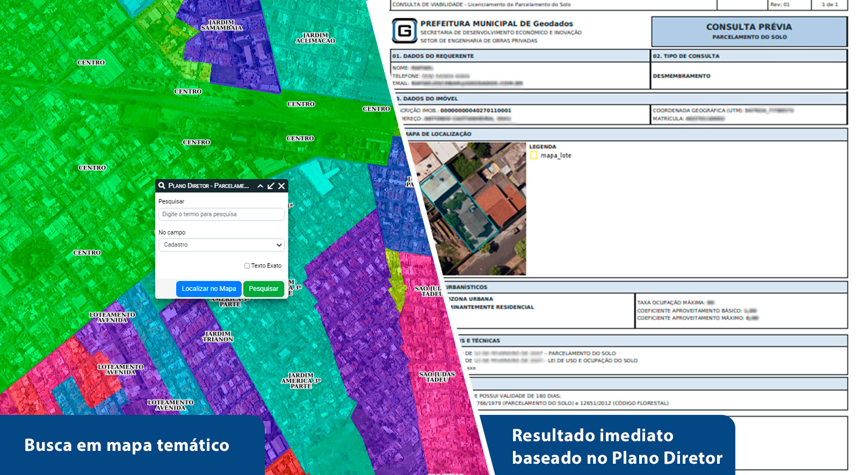Click the 'Busca em mapa temático' banner
The height and width of the screenshot is (475, 868).
pos(127,445)
